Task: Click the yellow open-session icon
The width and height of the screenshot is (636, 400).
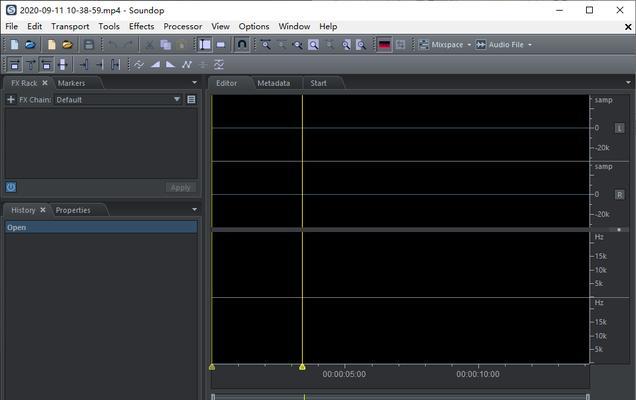Action: [x=67, y=45]
